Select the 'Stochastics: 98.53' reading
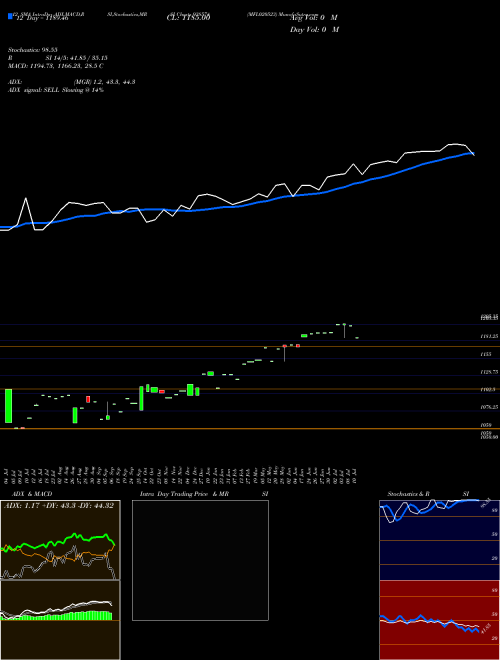This screenshot has width=500, height=660. [x=33, y=50]
